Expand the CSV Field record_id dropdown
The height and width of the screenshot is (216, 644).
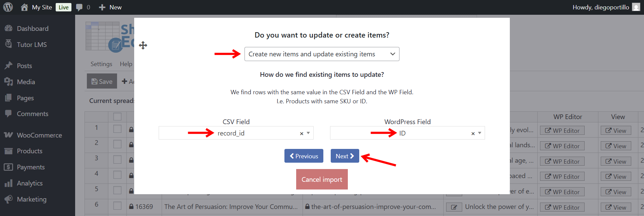(308, 133)
